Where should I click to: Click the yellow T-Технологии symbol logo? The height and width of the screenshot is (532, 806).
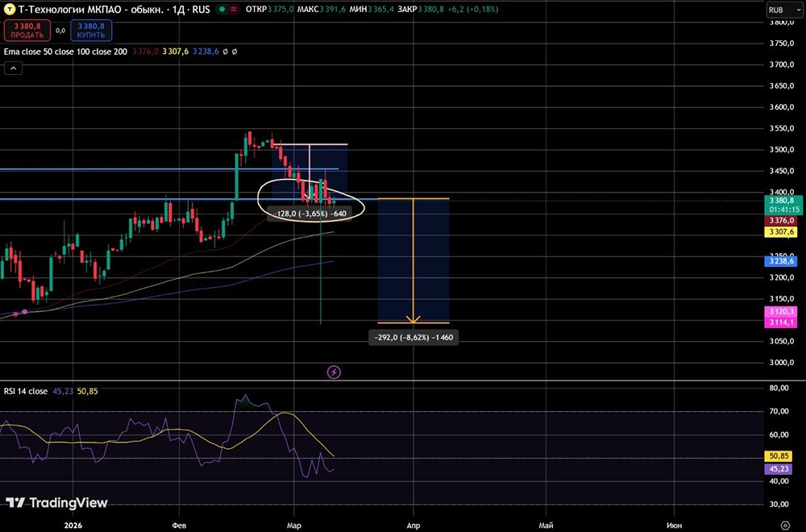[x=9, y=9]
